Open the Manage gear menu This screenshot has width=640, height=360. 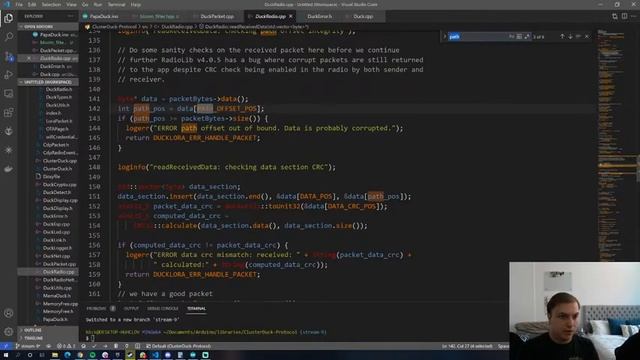pos(9,331)
